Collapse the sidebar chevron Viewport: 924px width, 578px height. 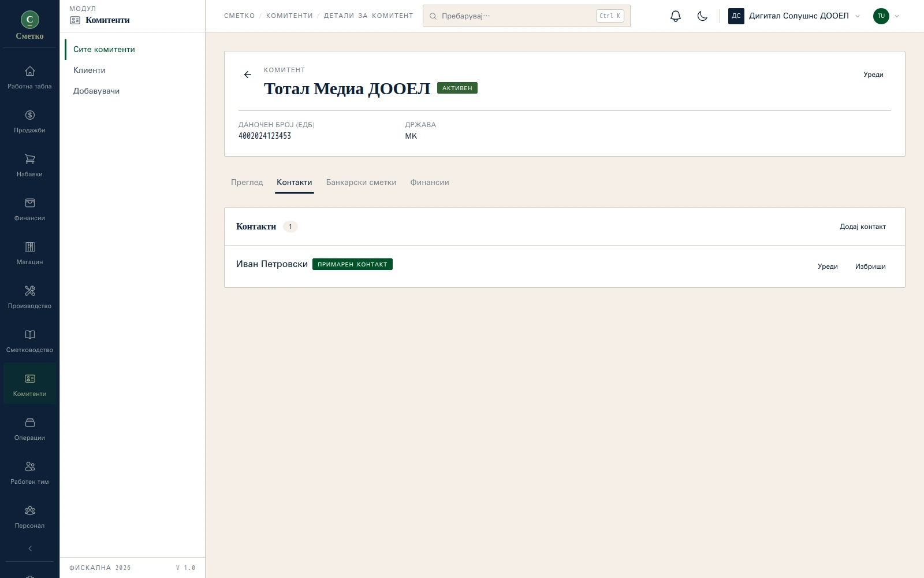pos(30,549)
